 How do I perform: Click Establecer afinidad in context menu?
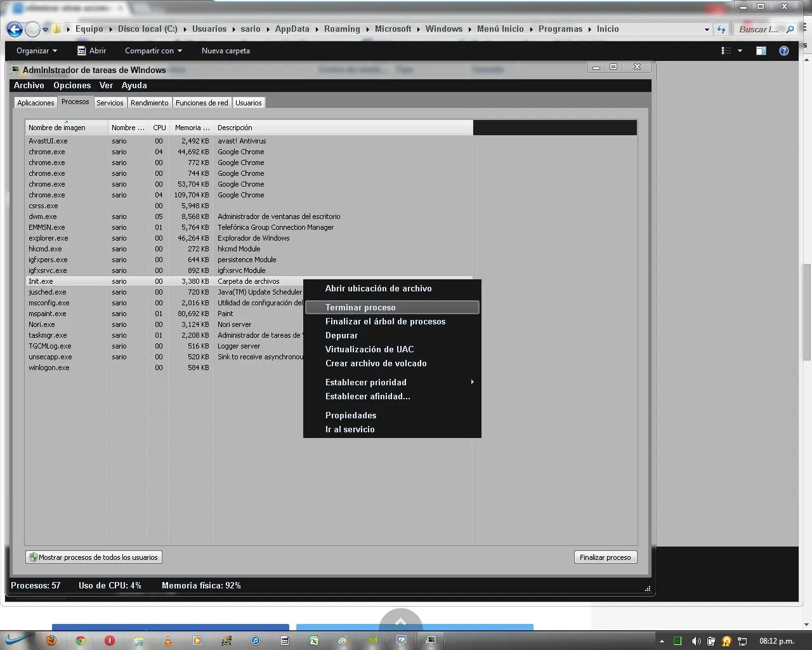392,396
